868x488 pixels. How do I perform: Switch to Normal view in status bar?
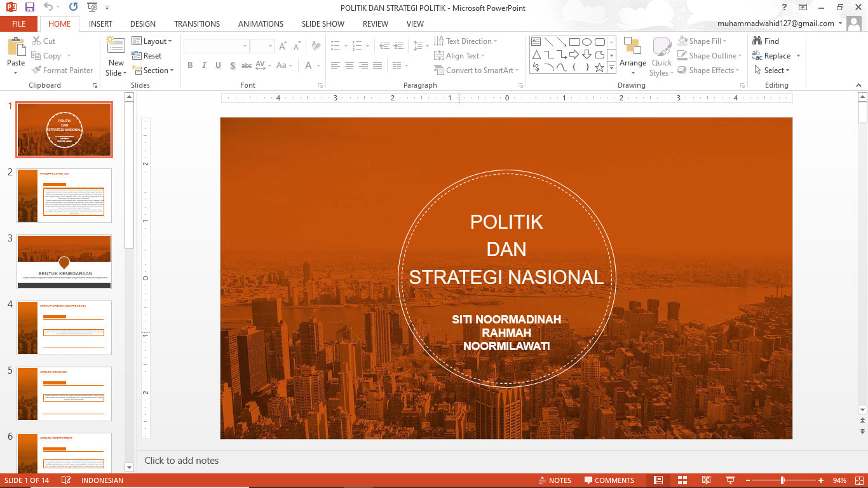point(658,480)
